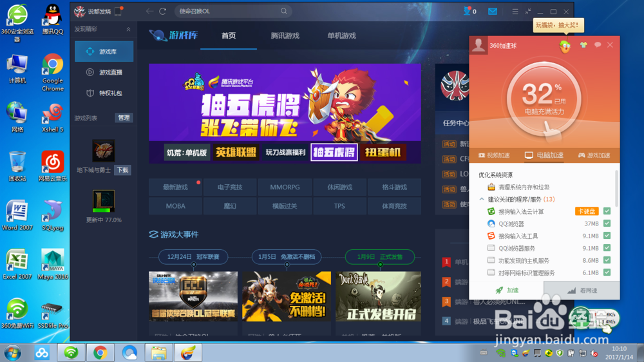Open the skin (shirt) icon in 360加速球
Image resolution: width=644 pixels, height=362 pixels.
(x=583, y=45)
